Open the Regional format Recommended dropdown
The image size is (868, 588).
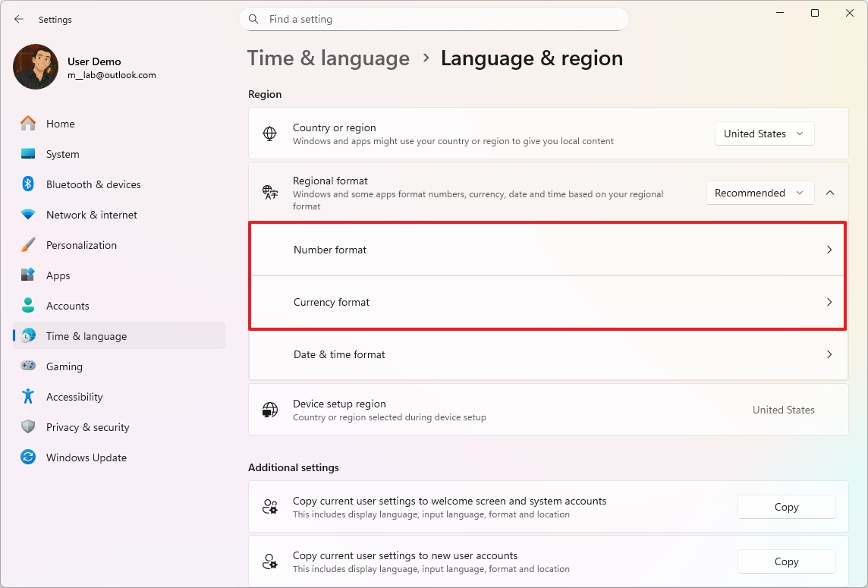(x=759, y=193)
